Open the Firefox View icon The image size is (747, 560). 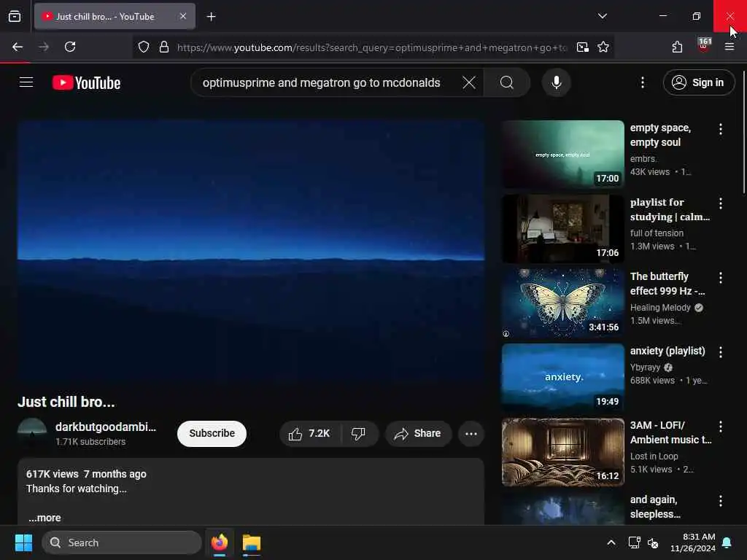[15, 16]
